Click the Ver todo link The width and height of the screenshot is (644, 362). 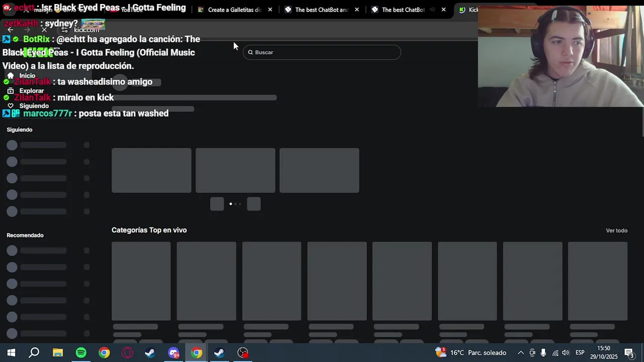click(x=616, y=230)
